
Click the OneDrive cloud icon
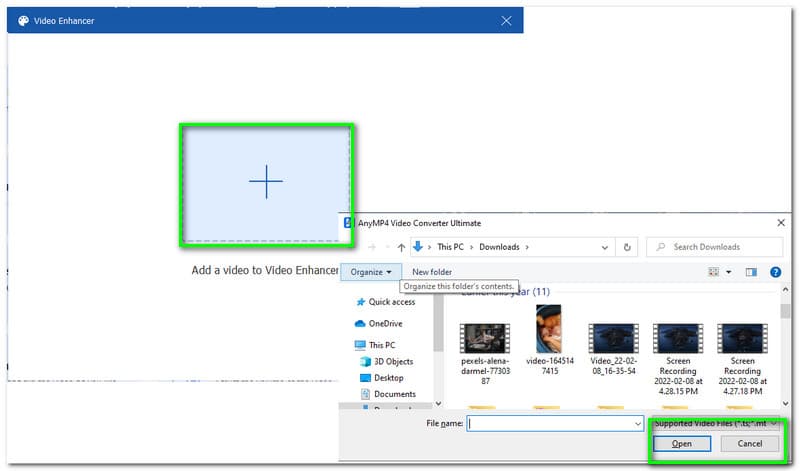point(360,324)
